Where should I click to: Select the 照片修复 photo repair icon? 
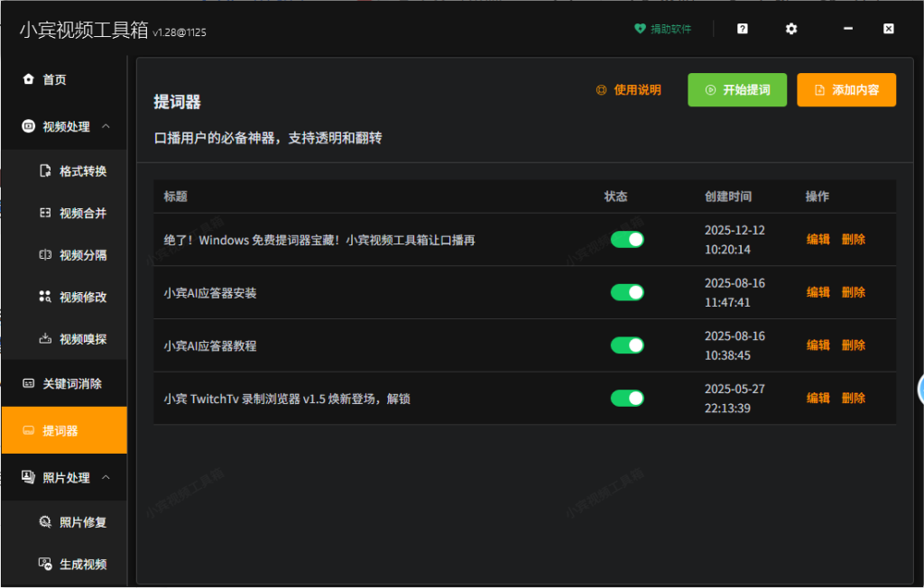tap(45, 521)
